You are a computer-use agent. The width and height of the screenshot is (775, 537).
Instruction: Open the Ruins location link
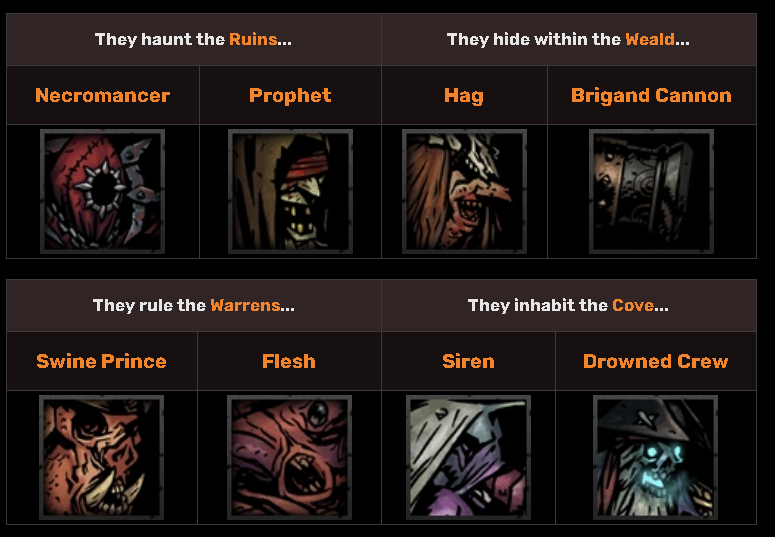click(253, 39)
